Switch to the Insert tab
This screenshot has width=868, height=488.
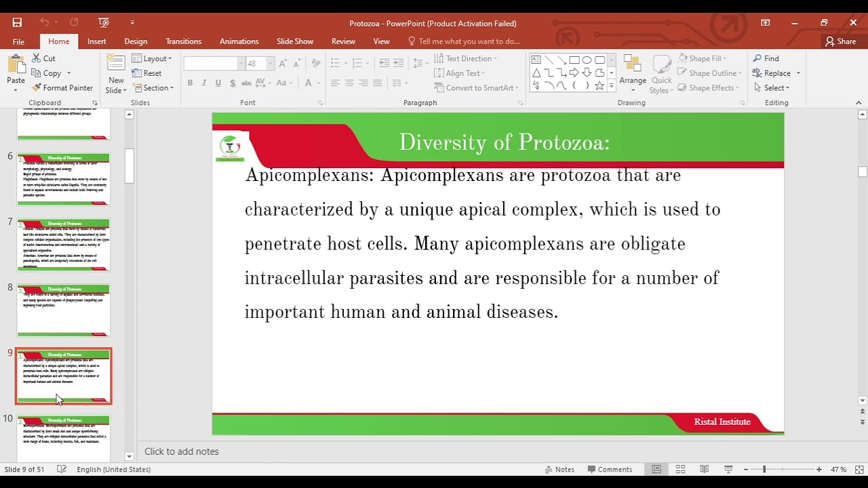pos(96,41)
